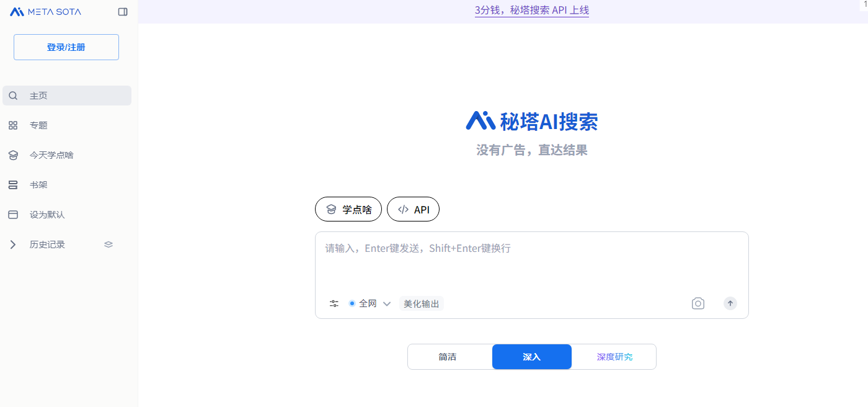Click the 登录/注册 button
Image resolution: width=868 pixels, height=407 pixels.
click(x=66, y=47)
